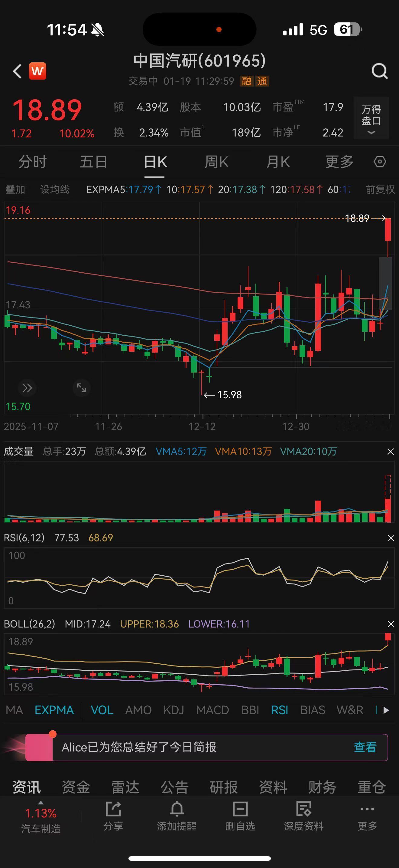Toggle MA main chart indicator
399x868 pixels.
point(15,710)
